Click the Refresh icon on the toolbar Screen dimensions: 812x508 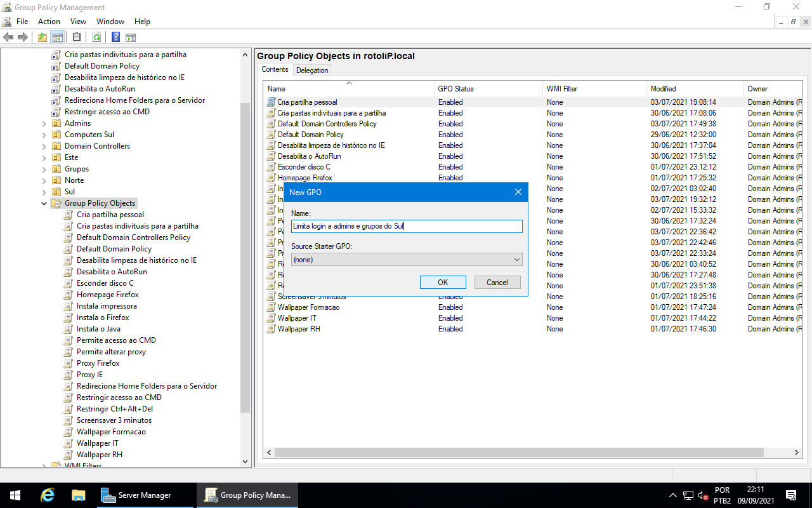[x=96, y=37]
